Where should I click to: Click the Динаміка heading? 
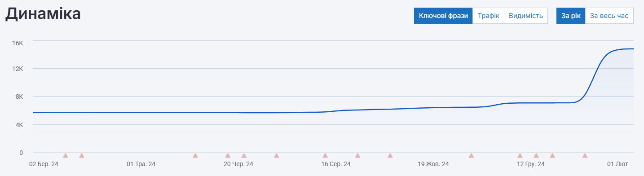point(43,14)
